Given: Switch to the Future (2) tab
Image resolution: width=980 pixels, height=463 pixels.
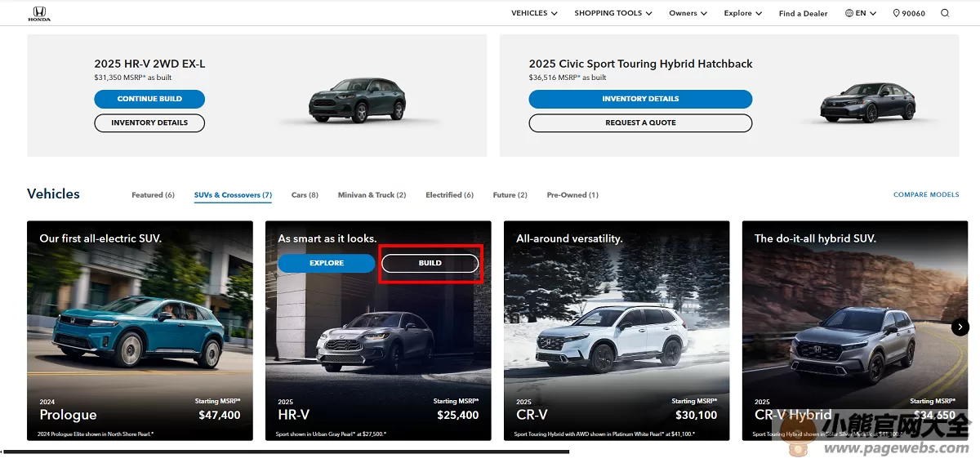Looking at the screenshot, I should tap(510, 195).
